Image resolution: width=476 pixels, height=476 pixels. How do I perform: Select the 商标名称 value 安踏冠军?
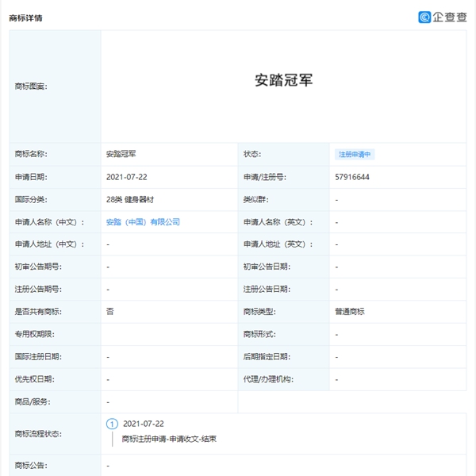click(x=121, y=154)
